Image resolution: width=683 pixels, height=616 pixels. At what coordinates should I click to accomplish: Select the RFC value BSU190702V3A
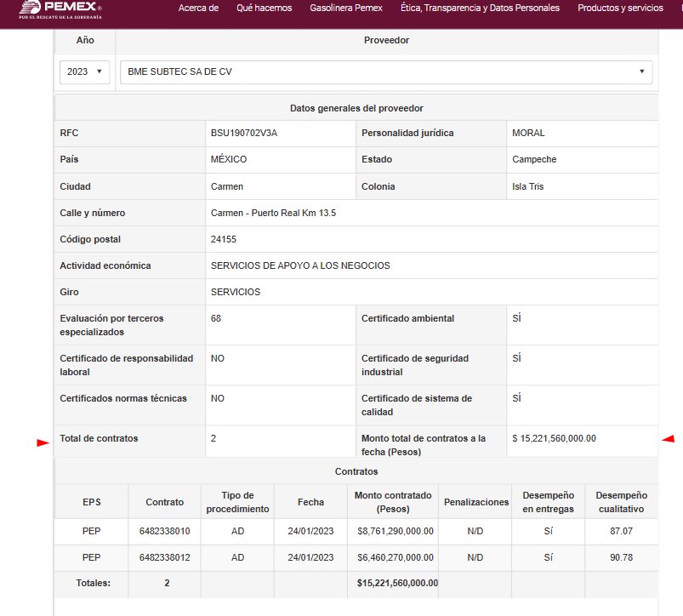tap(244, 133)
